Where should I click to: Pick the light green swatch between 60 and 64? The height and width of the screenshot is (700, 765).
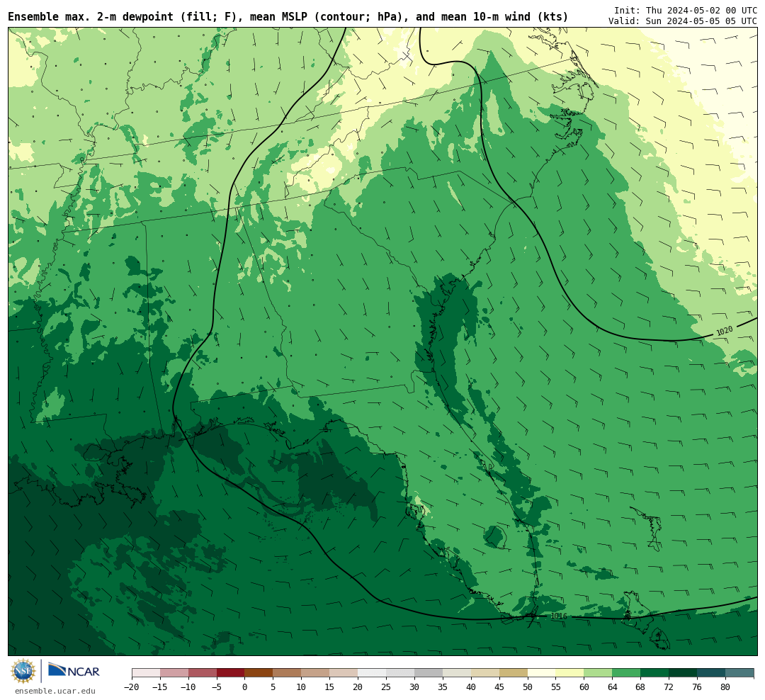[598, 672]
